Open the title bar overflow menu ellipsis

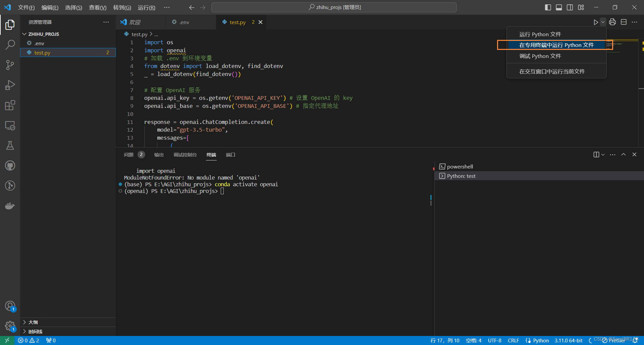(167, 7)
